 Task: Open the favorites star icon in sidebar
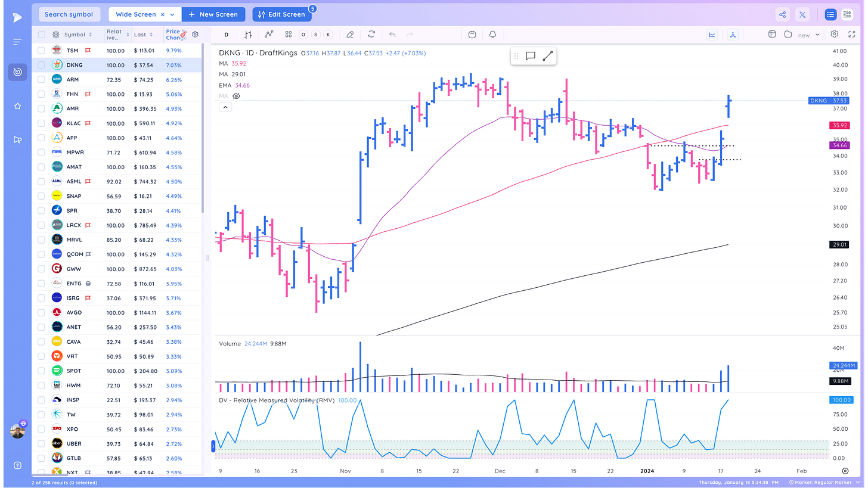point(17,106)
